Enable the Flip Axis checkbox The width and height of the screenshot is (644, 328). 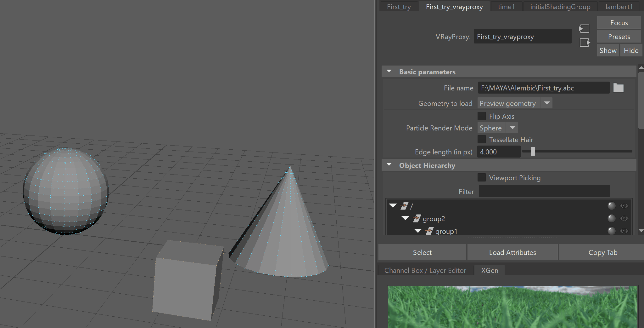(481, 116)
